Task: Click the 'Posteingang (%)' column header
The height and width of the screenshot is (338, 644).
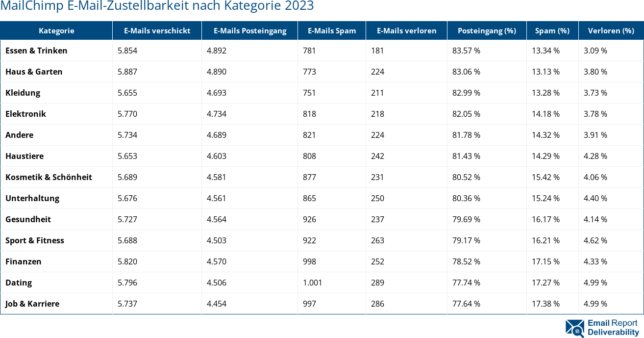Action: tap(487, 30)
